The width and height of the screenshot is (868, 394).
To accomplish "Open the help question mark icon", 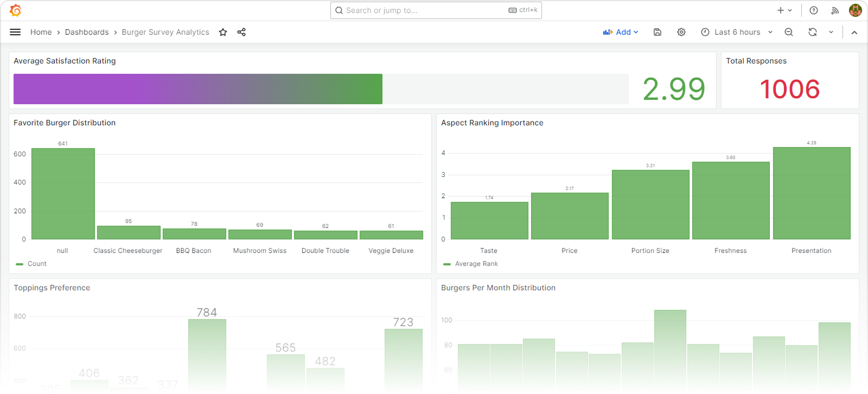I will pos(814,10).
